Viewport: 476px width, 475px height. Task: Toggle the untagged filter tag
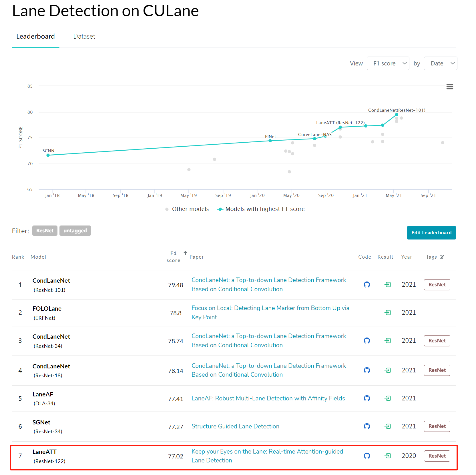point(75,231)
